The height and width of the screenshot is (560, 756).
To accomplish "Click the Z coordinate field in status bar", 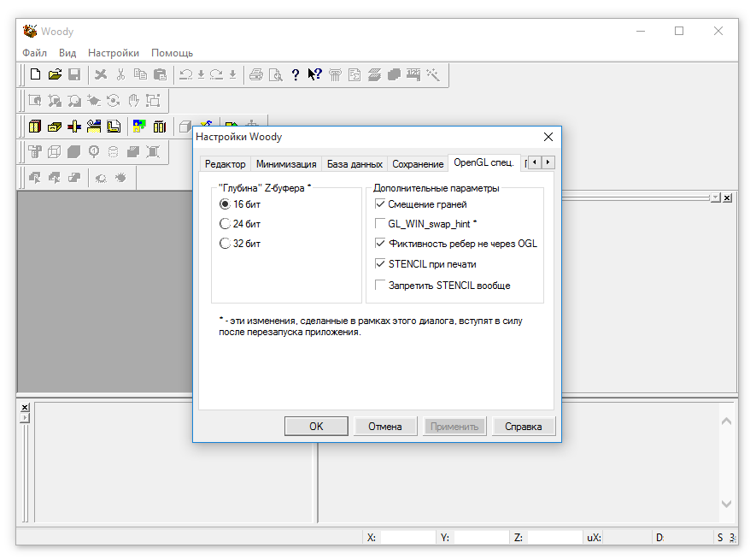I will click(x=554, y=537).
